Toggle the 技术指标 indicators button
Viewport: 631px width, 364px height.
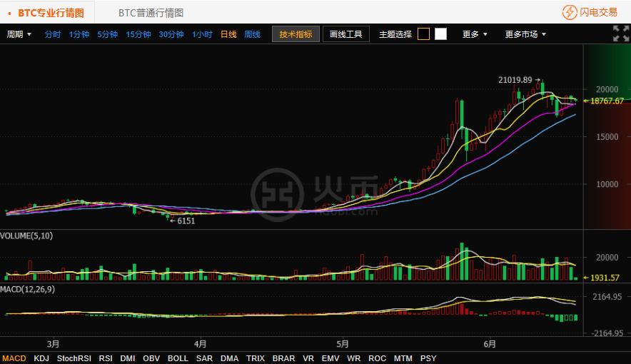(x=296, y=34)
